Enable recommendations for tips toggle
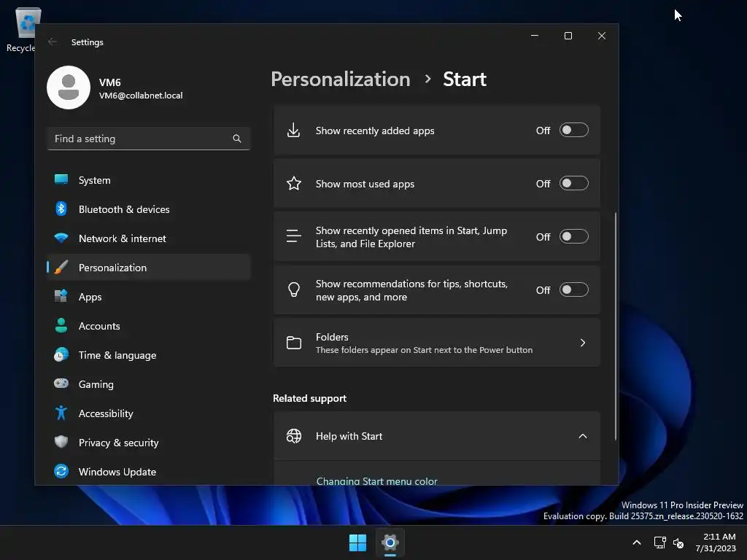 click(x=573, y=289)
